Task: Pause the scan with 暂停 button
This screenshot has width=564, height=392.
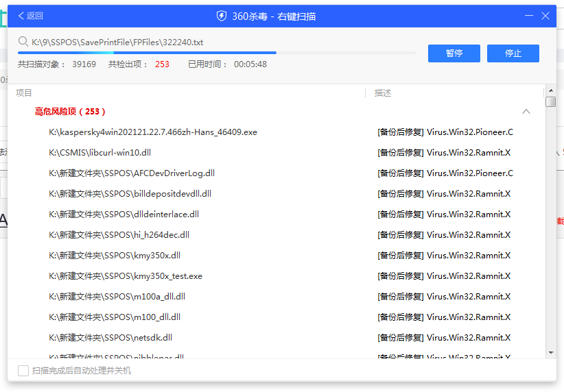Action: 454,53
